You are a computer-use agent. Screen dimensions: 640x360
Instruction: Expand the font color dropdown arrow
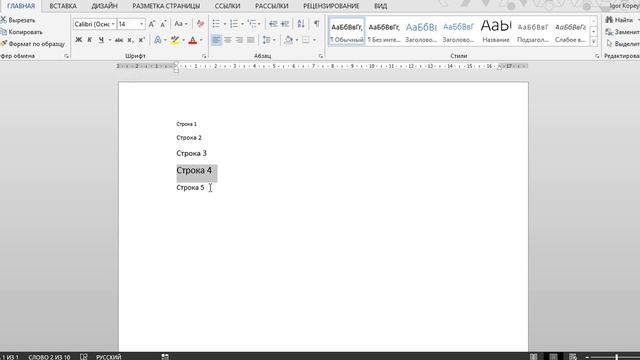(201, 40)
